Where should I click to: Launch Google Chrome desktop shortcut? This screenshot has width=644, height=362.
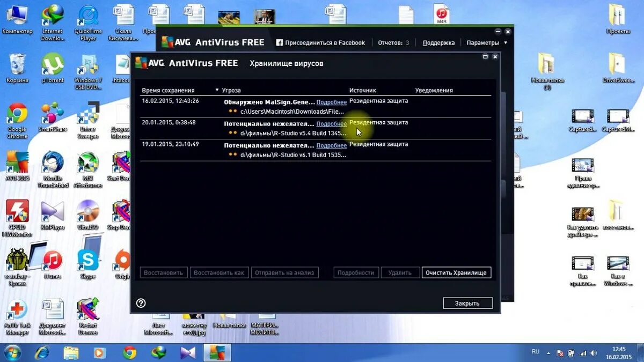[x=17, y=121]
